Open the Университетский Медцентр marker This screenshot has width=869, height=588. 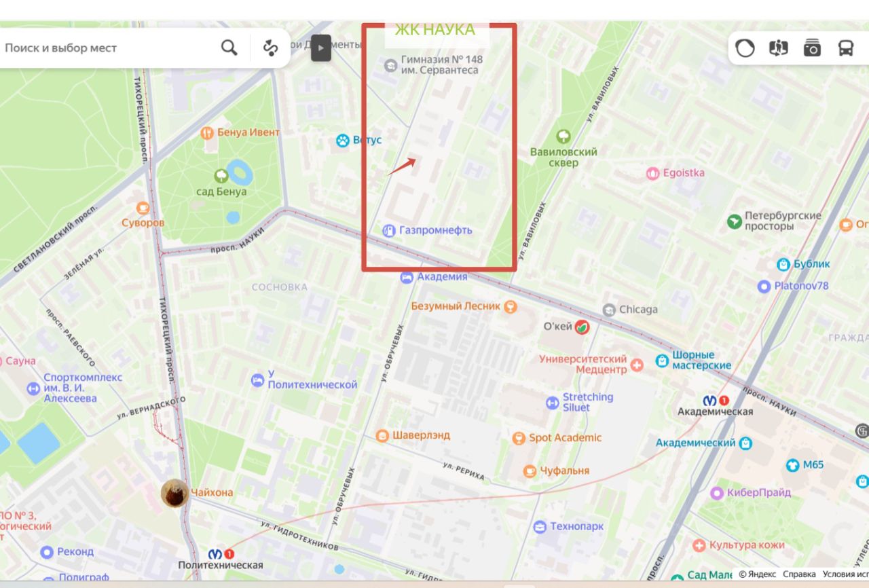click(x=637, y=365)
